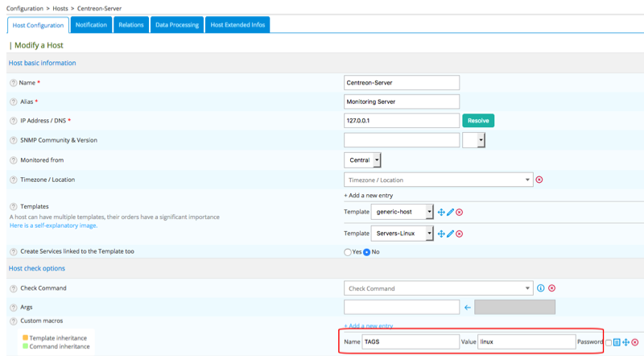Tick the Password checkbox for TAGS macro

tap(609, 342)
